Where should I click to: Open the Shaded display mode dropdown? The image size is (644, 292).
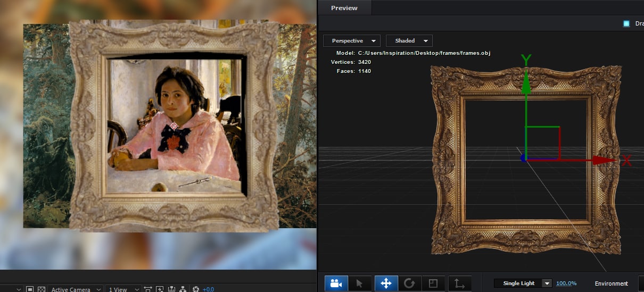coord(409,40)
